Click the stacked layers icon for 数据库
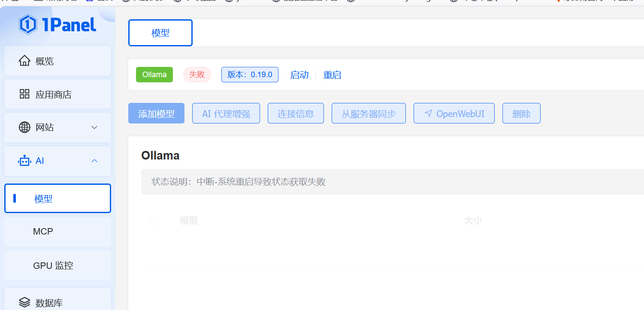644x310 pixels. (x=24, y=303)
